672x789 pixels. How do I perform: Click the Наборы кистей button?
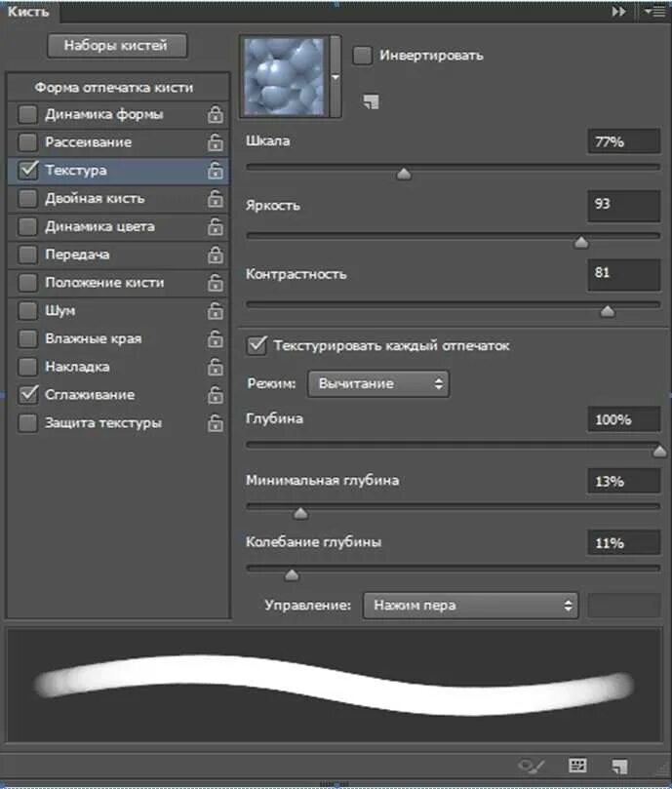pyautogui.click(x=117, y=46)
